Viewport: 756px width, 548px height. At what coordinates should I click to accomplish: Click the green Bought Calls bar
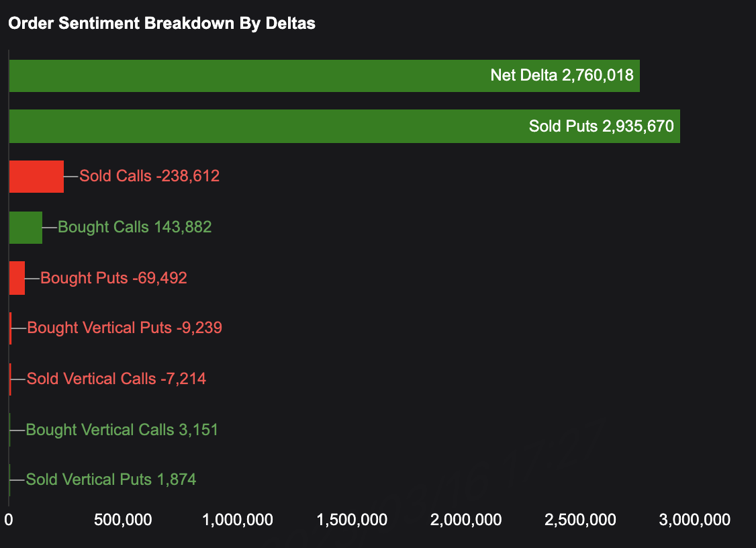coord(26,228)
